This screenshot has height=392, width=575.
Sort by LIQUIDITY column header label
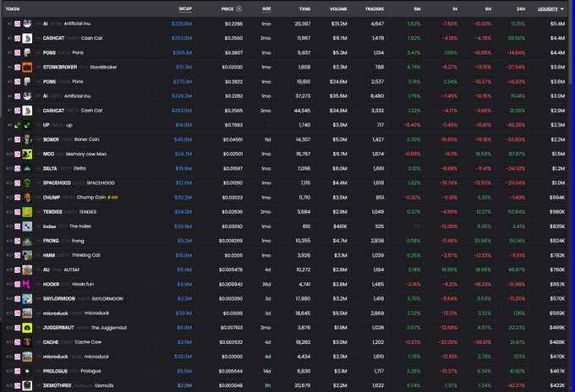548,9
